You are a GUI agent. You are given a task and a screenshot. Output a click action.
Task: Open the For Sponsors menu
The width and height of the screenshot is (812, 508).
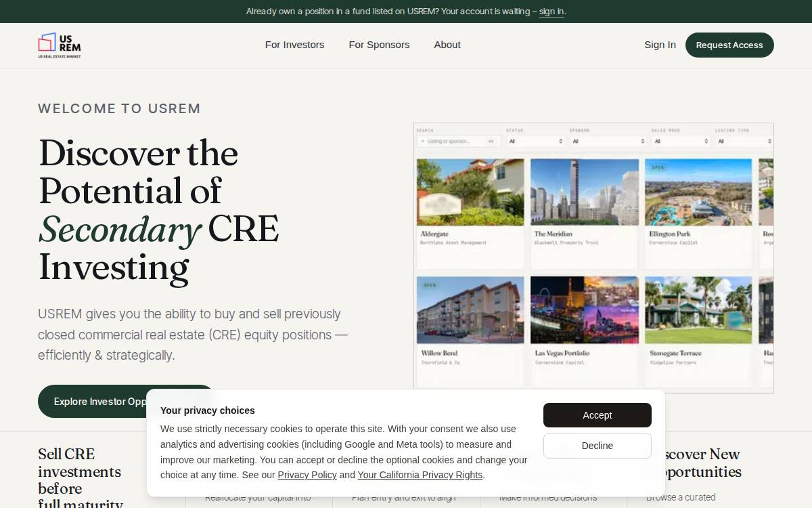pos(379,45)
